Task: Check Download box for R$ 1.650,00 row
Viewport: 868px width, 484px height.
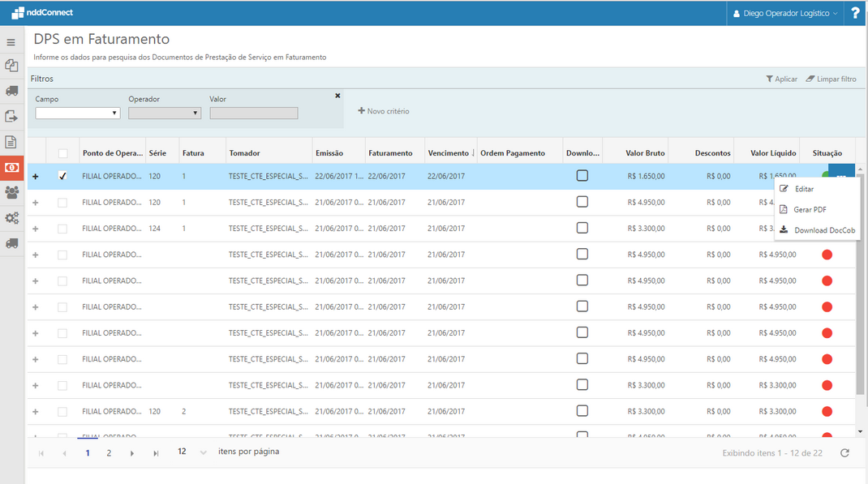Action: point(582,176)
